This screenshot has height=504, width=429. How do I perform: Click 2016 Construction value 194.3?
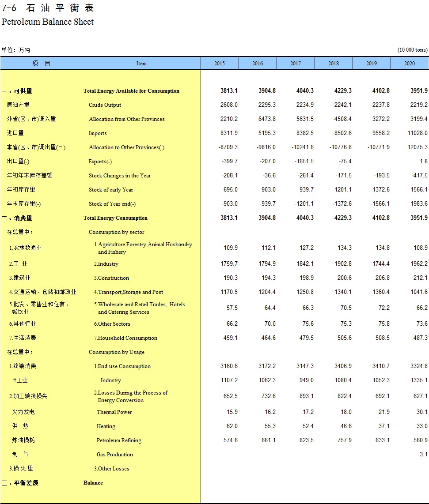point(269,278)
